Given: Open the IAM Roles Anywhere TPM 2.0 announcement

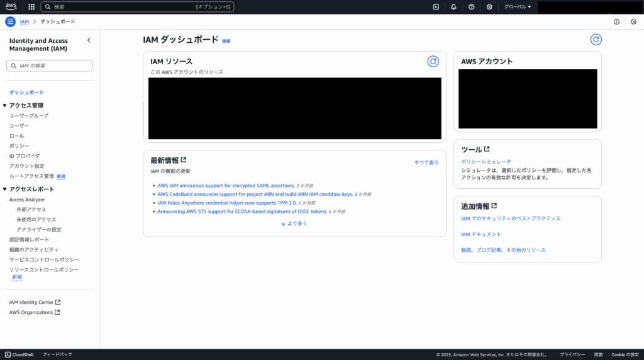Looking at the screenshot, I should 227,203.
